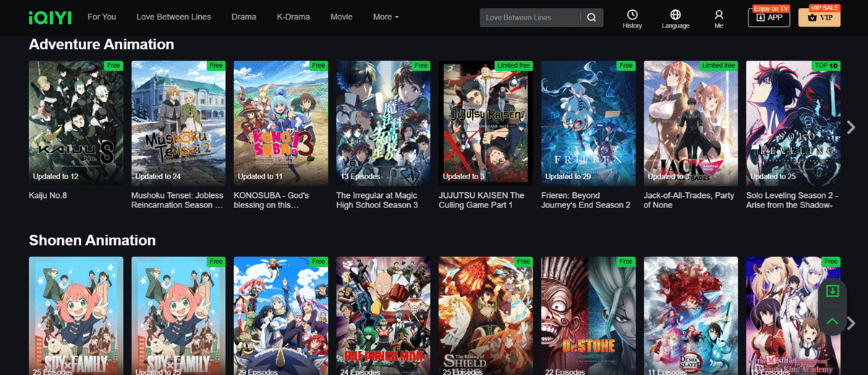Open the Slime anime poster with 29 Episodes
868x375 pixels.
tap(281, 316)
